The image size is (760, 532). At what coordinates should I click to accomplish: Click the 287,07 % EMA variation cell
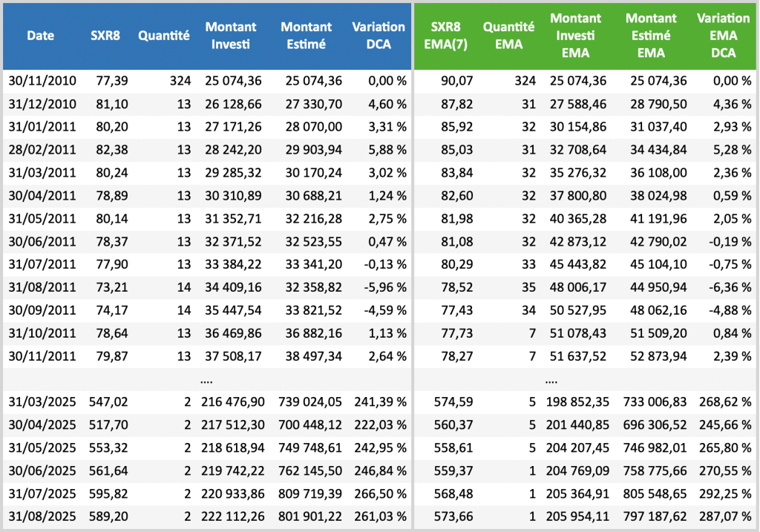[725, 517]
